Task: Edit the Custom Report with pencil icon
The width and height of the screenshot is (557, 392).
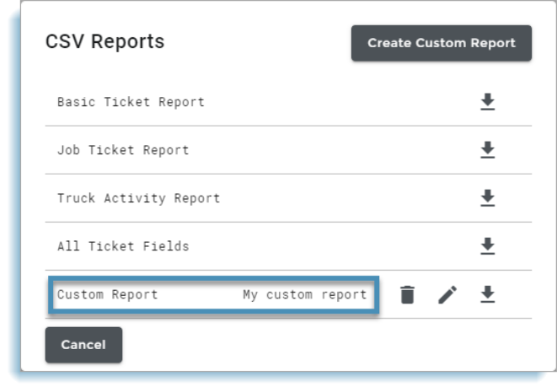Action: (x=447, y=294)
